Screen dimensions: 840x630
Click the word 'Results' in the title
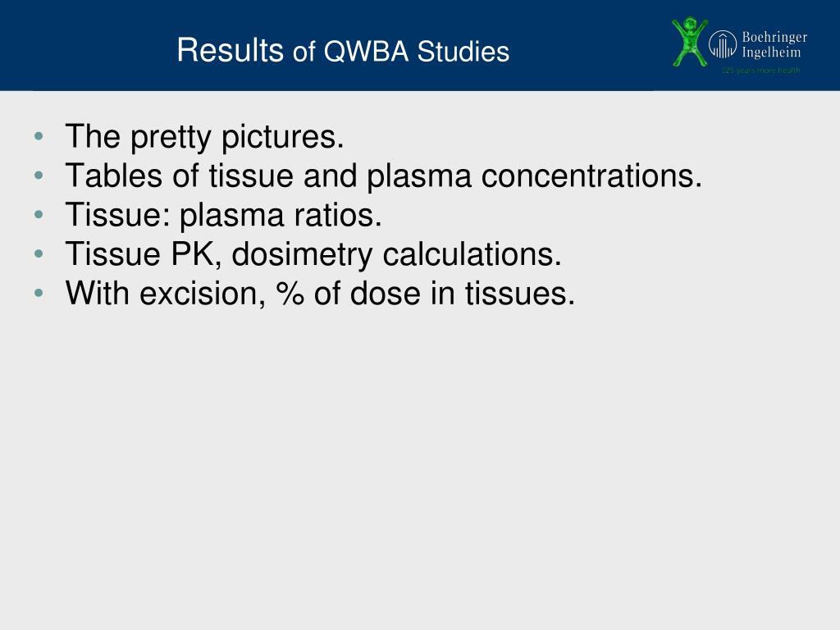coord(230,50)
